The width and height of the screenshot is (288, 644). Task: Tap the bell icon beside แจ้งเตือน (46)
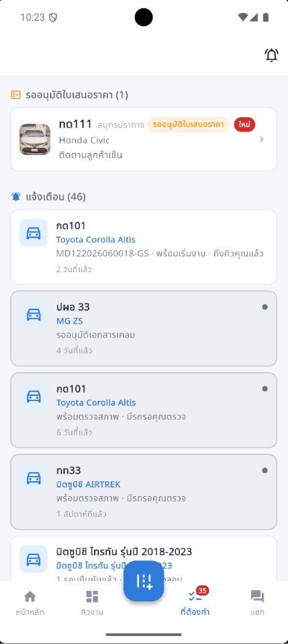tap(16, 197)
